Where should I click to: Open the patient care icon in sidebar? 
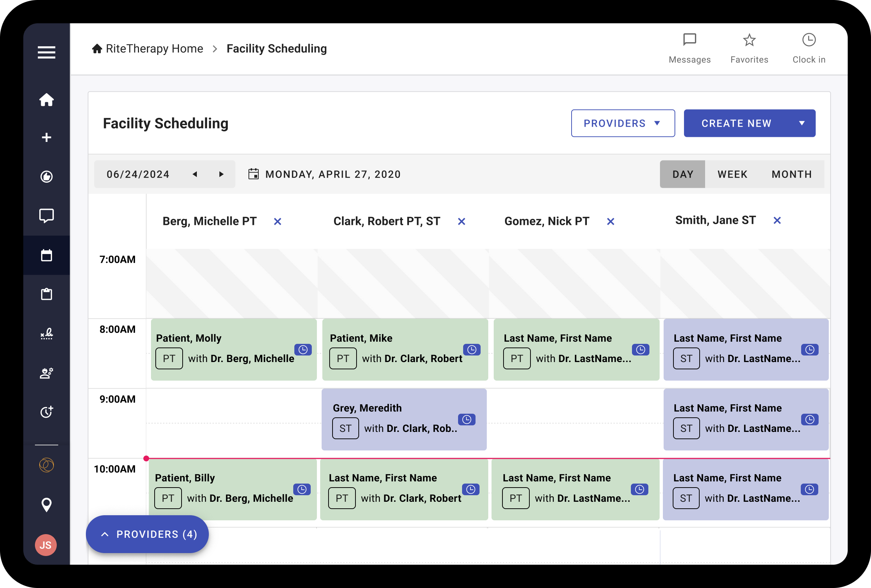point(47,373)
